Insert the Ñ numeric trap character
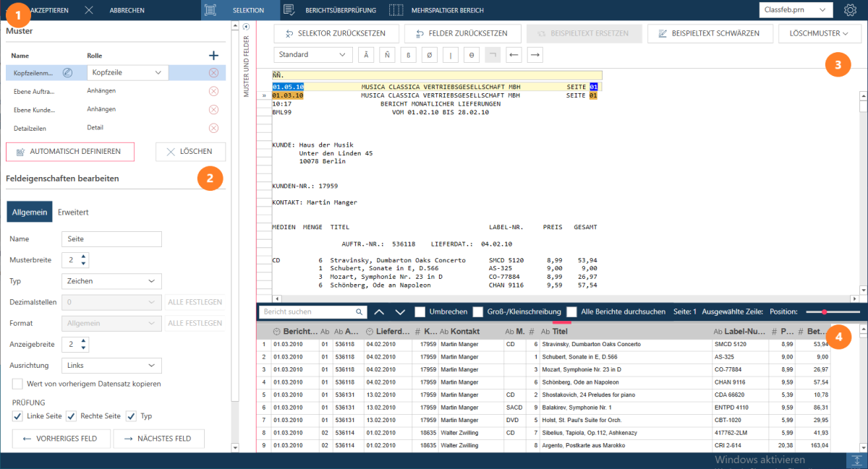The width and height of the screenshot is (868, 469). click(388, 55)
